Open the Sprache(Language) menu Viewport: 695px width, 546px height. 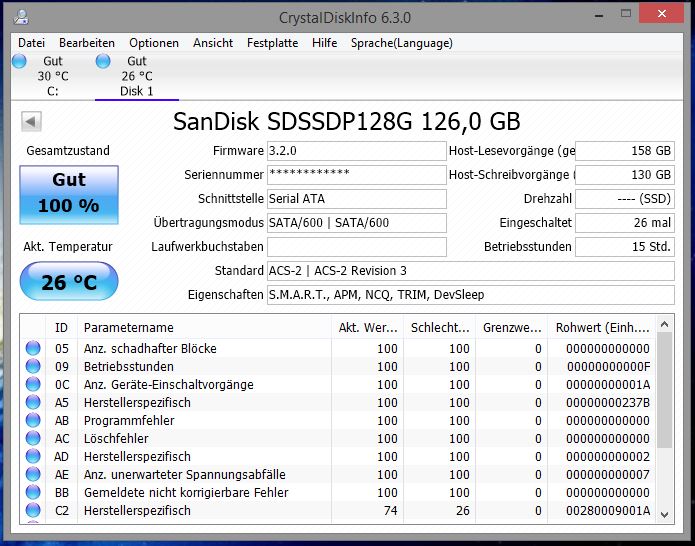pyautogui.click(x=402, y=43)
